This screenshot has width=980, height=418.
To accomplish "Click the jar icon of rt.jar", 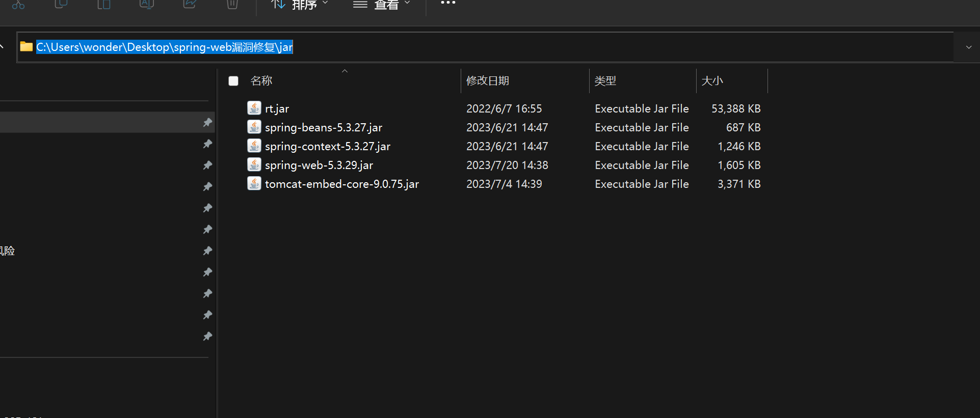I will click(254, 108).
